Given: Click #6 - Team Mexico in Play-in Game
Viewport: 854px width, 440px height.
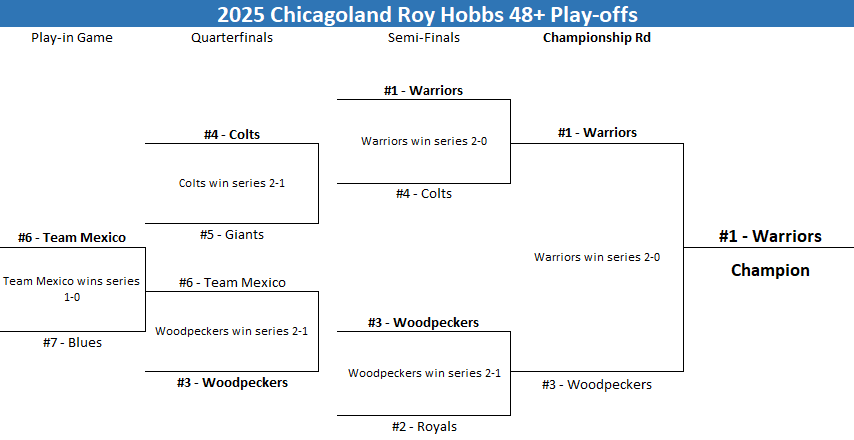Looking at the screenshot, I should coord(72,238).
